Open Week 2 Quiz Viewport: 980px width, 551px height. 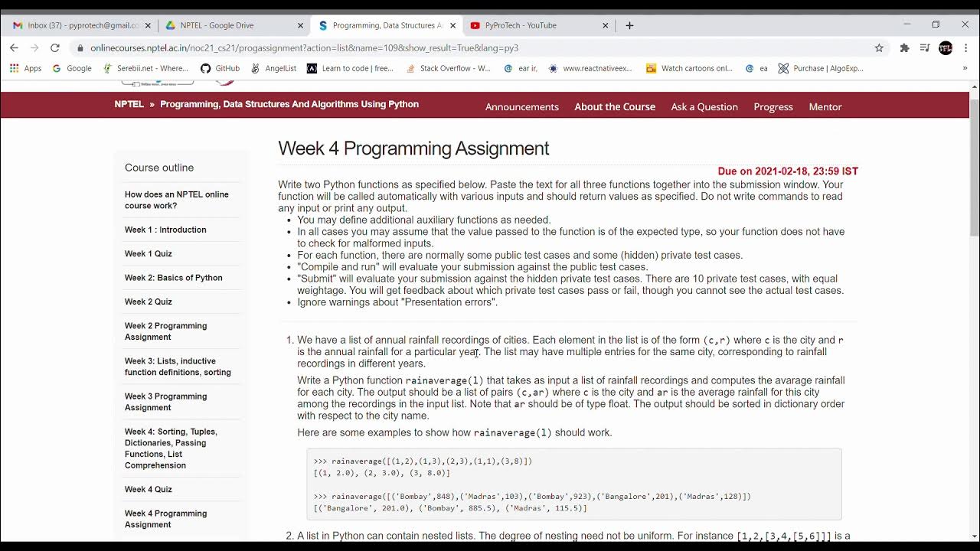(x=149, y=302)
